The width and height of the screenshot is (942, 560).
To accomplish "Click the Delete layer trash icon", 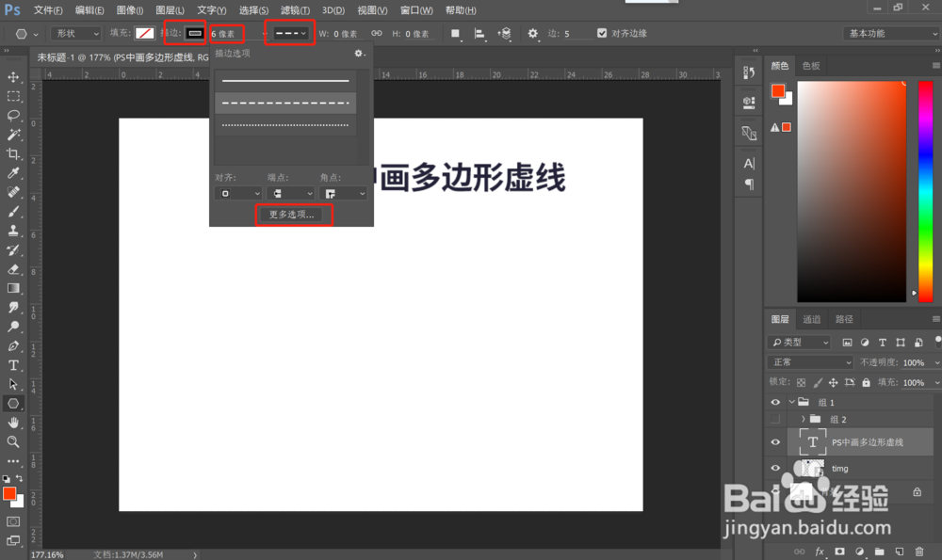I will tap(919, 552).
